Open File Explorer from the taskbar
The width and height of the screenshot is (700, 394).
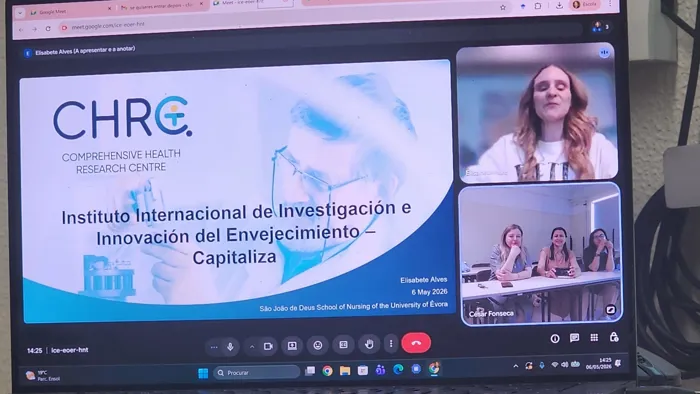345,371
